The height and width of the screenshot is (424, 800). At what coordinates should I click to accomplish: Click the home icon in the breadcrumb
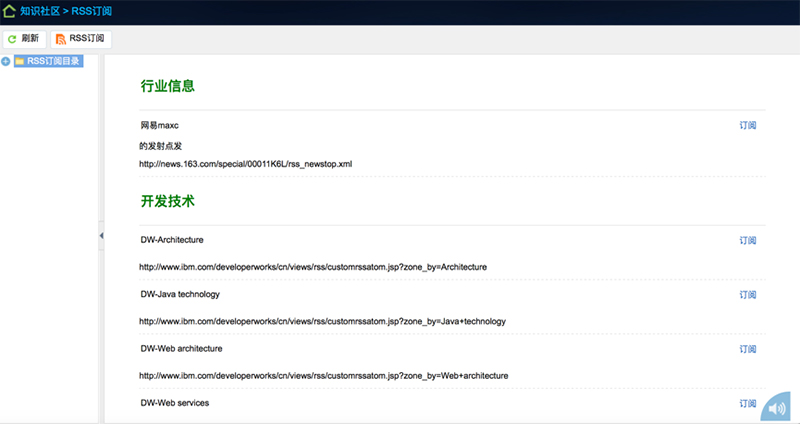[9, 10]
